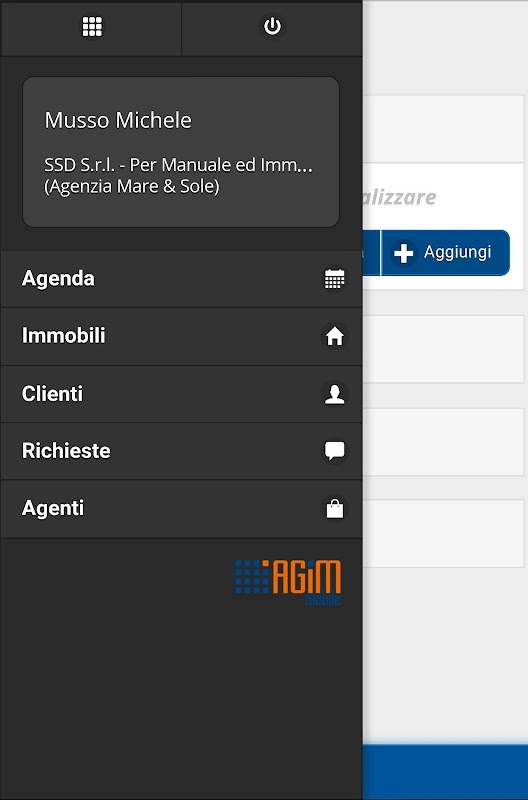528x800 pixels.
Task: Click the partially hidden button left of Aggiungi
Action: (371, 253)
